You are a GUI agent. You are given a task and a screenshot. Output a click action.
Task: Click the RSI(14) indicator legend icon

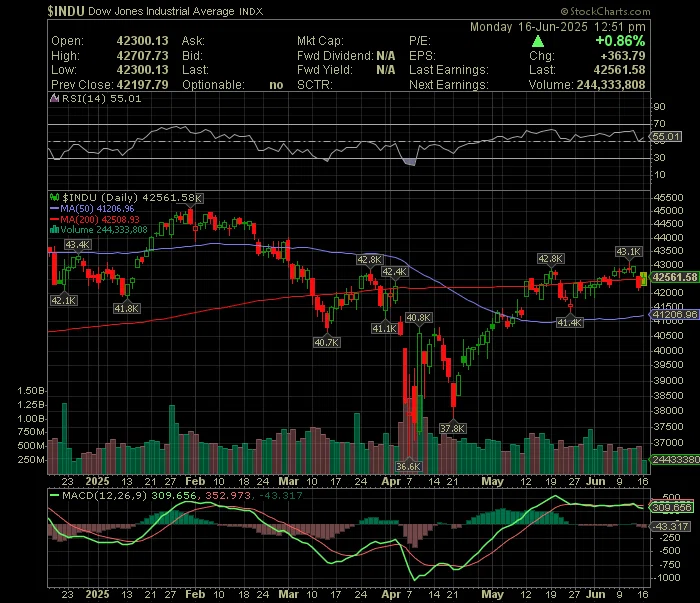(54, 98)
